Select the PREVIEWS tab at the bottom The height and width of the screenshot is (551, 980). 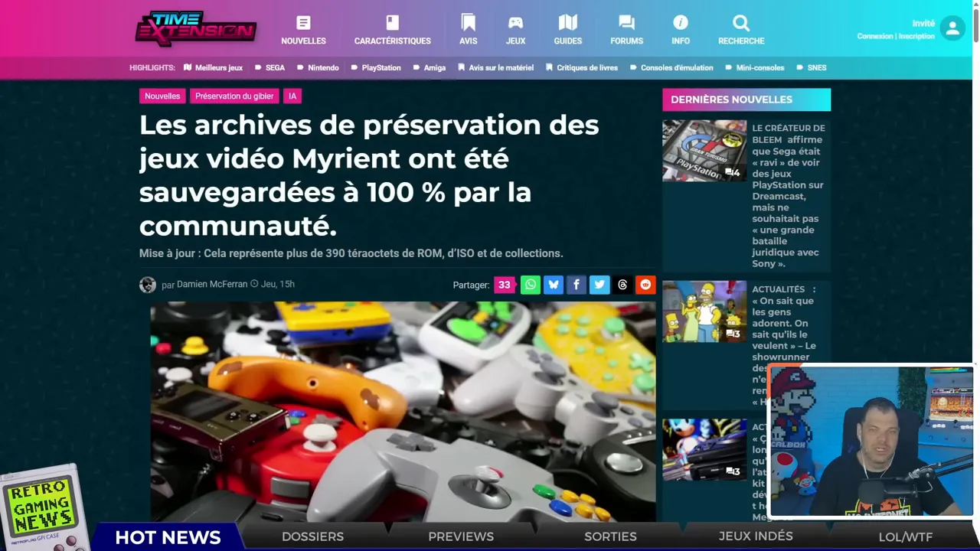(x=461, y=536)
